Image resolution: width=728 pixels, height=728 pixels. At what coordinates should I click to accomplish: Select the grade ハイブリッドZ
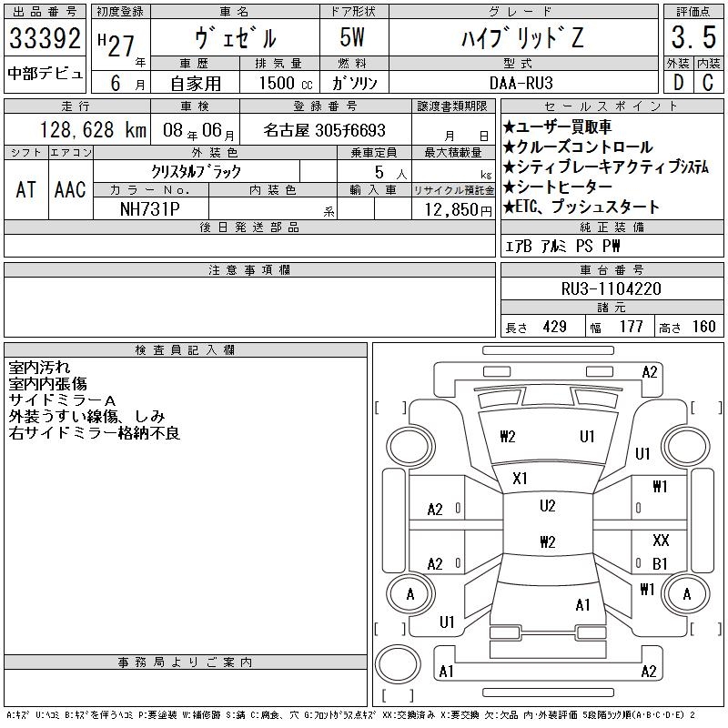[x=522, y=37]
